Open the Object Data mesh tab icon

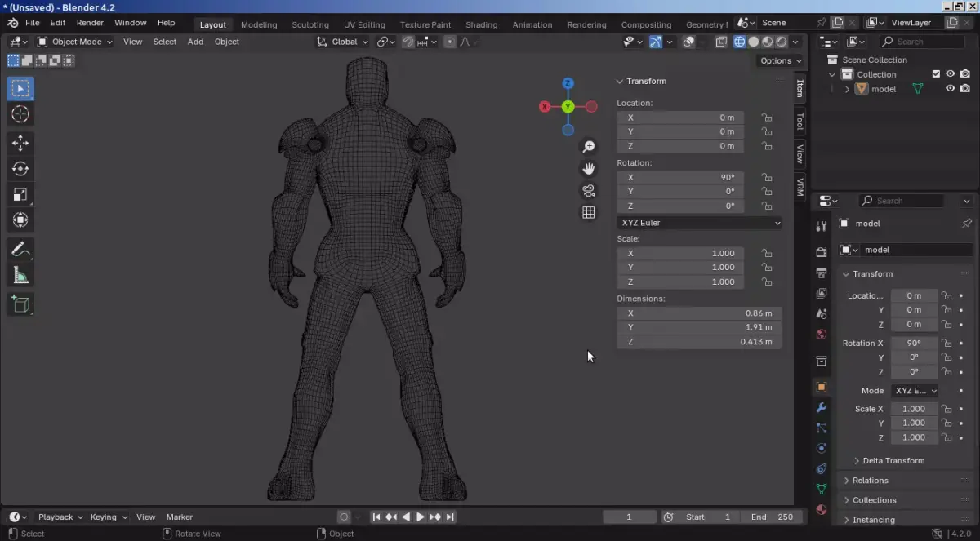tap(822, 489)
